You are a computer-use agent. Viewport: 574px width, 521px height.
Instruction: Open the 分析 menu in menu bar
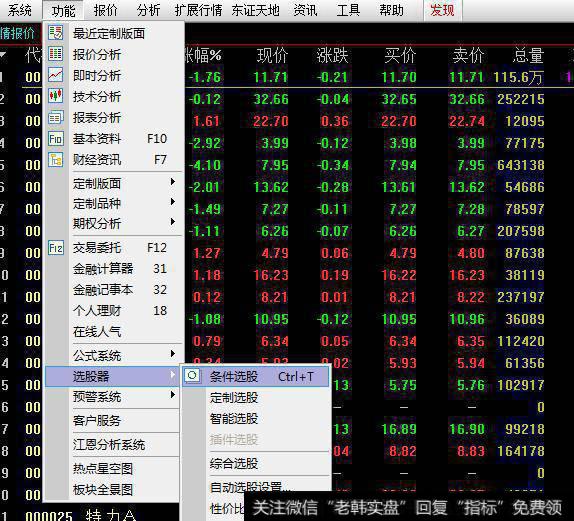click(148, 10)
